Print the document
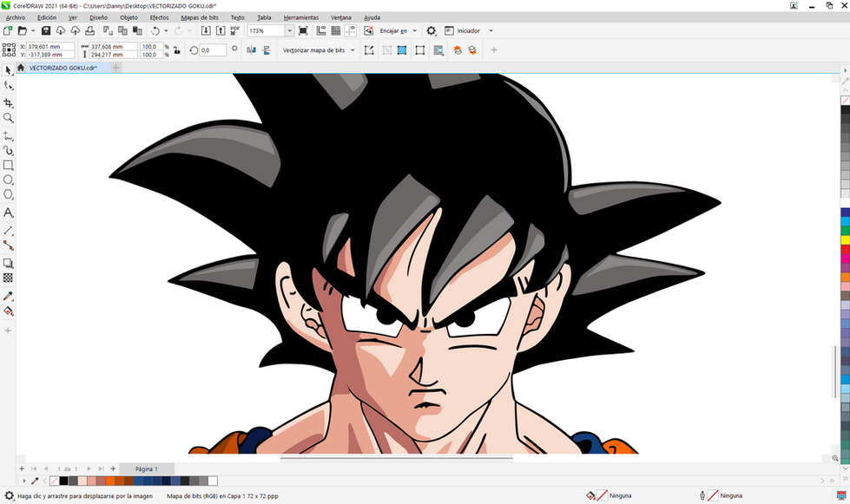850x504 pixels. coord(90,31)
